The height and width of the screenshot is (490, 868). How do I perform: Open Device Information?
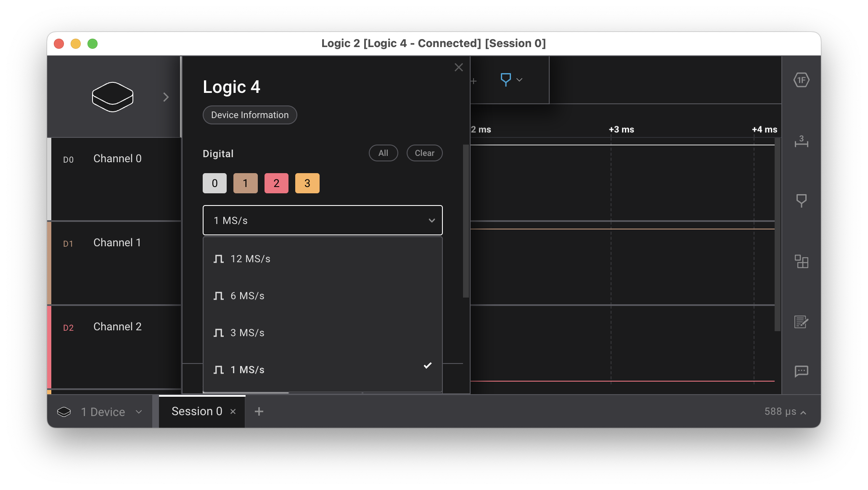point(250,115)
